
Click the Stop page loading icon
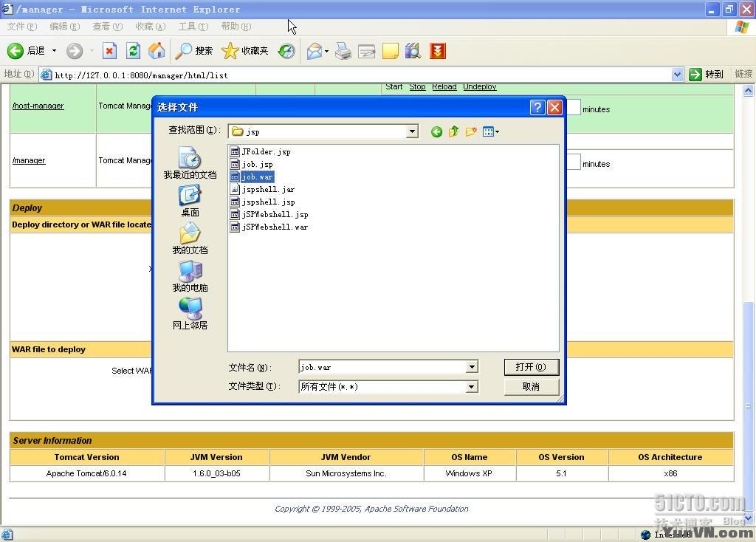click(109, 51)
